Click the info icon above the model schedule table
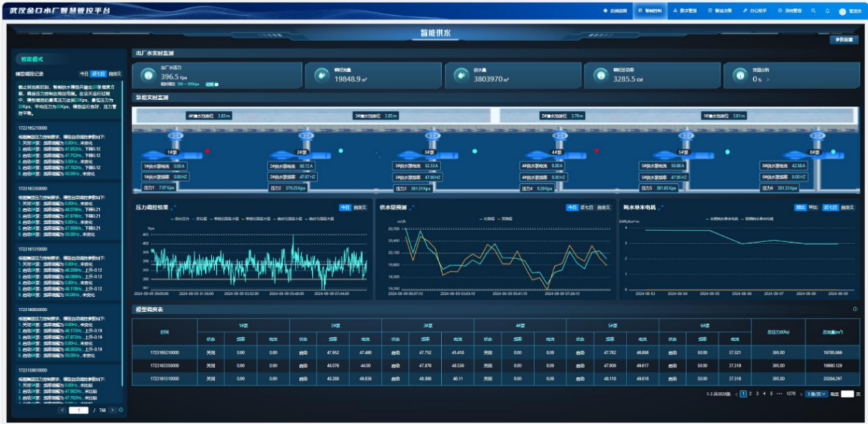This screenshot has height=424, width=868. click(x=855, y=309)
